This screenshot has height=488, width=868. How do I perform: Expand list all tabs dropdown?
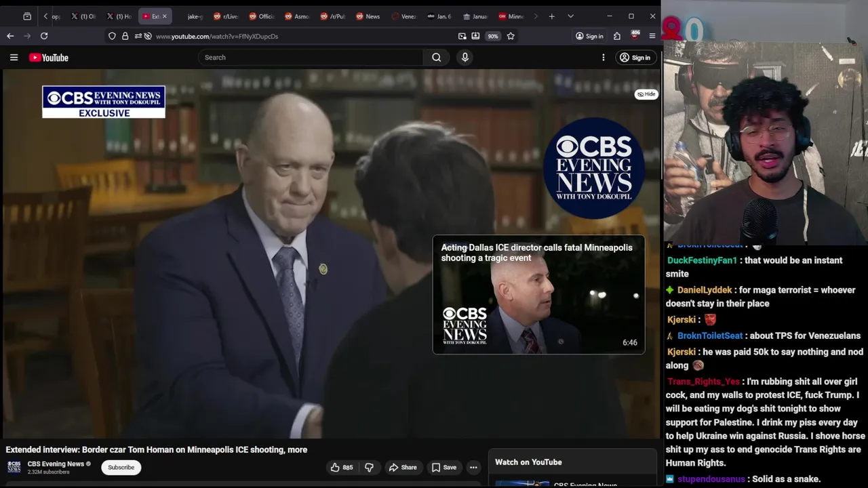570,16
